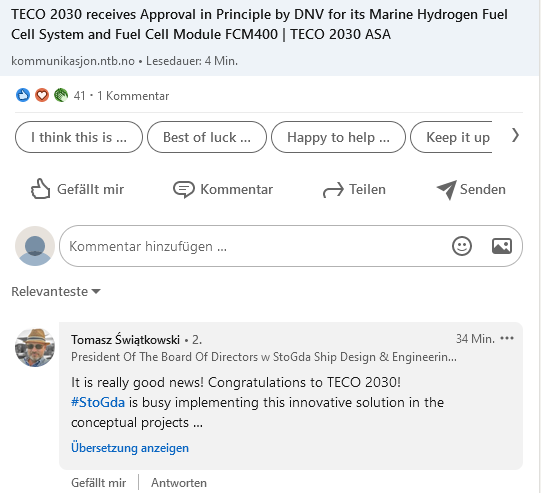
Task: Click the thumbs-up Gefällt mir icon
Action: pyautogui.click(x=40, y=189)
